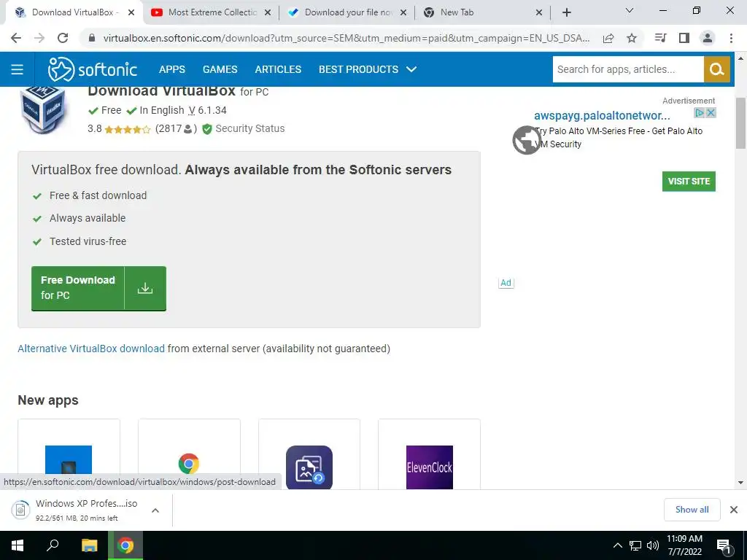
Task: Click the orange search magnifier button
Action: 716,69
